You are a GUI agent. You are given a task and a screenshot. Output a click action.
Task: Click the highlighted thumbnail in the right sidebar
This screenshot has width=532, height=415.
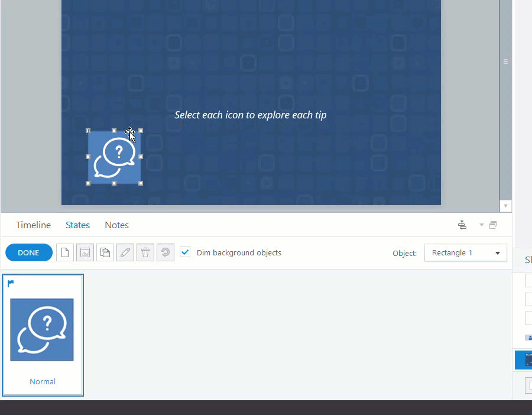coord(526,360)
